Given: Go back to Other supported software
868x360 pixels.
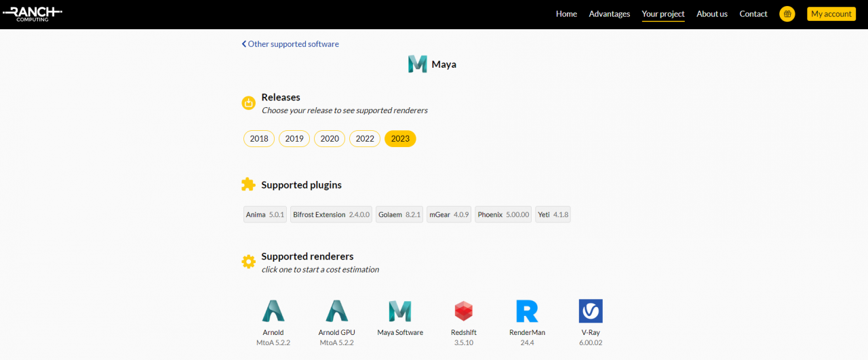Looking at the screenshot, I should 290,44.
